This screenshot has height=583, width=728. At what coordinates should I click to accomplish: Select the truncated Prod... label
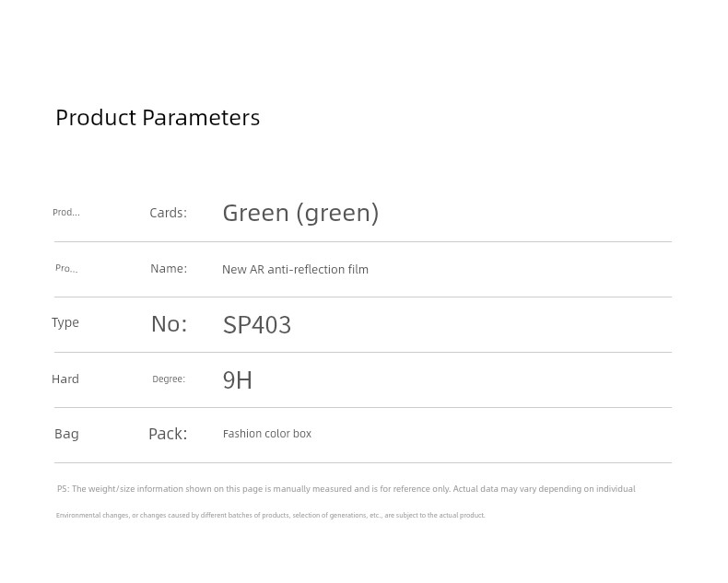click(x=66, y=212)
